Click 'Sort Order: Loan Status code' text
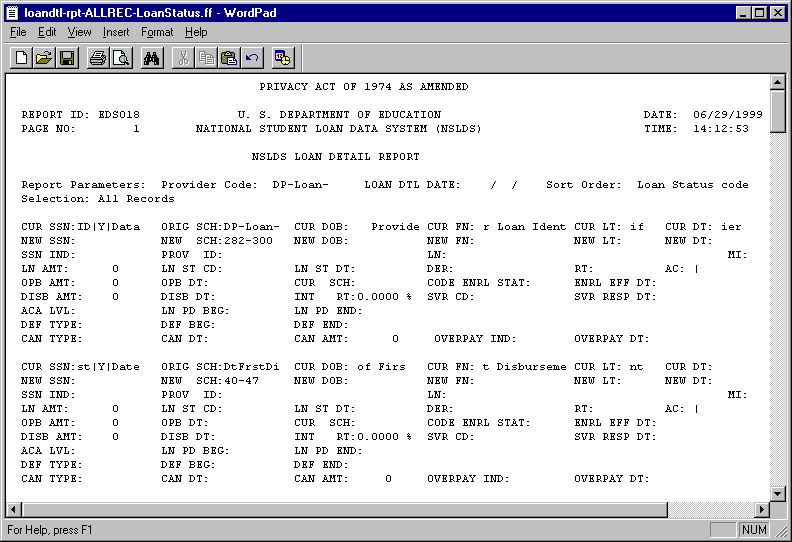Viewport: 792px width, 542px height. pos(647,185)
